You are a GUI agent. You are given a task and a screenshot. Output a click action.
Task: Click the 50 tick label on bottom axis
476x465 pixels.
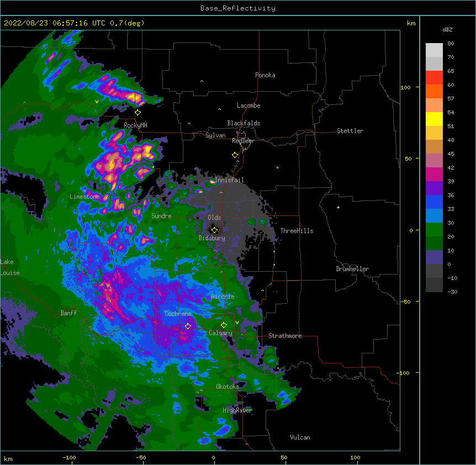(284, 457)
